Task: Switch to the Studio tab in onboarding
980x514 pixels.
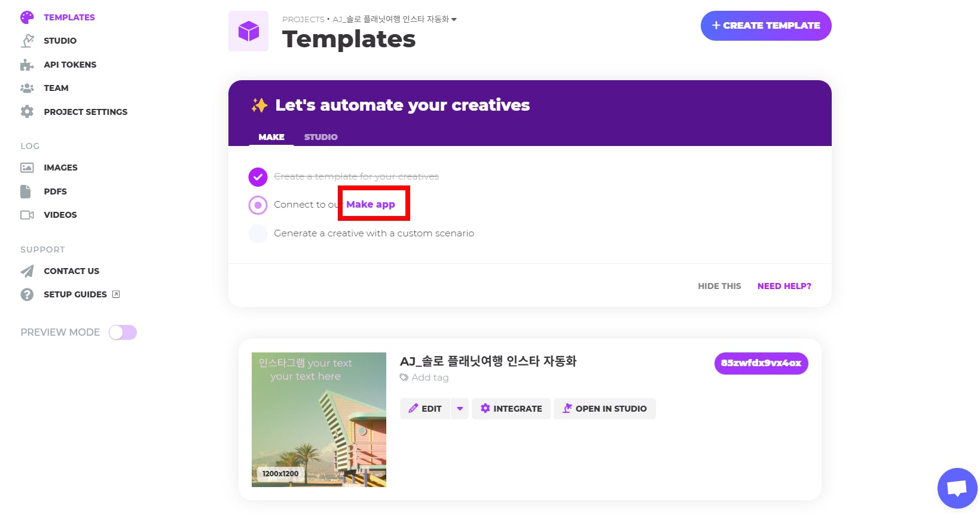Action: pyautogui.click(x=320, y=137)
